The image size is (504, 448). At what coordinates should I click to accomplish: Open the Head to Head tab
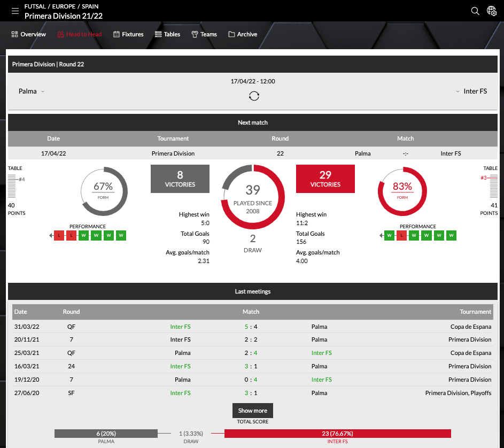tap(80, 34)
